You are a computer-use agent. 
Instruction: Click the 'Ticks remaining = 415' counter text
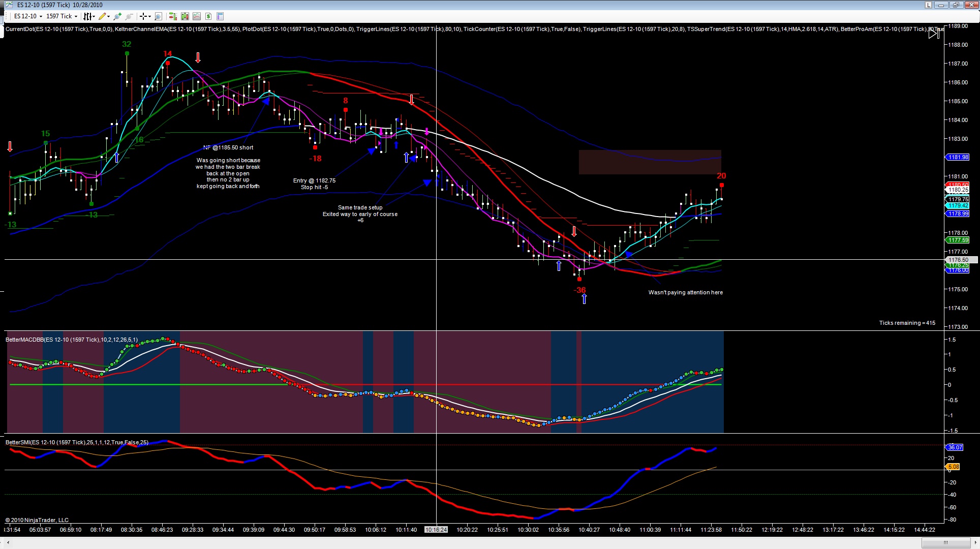point(907,323)
